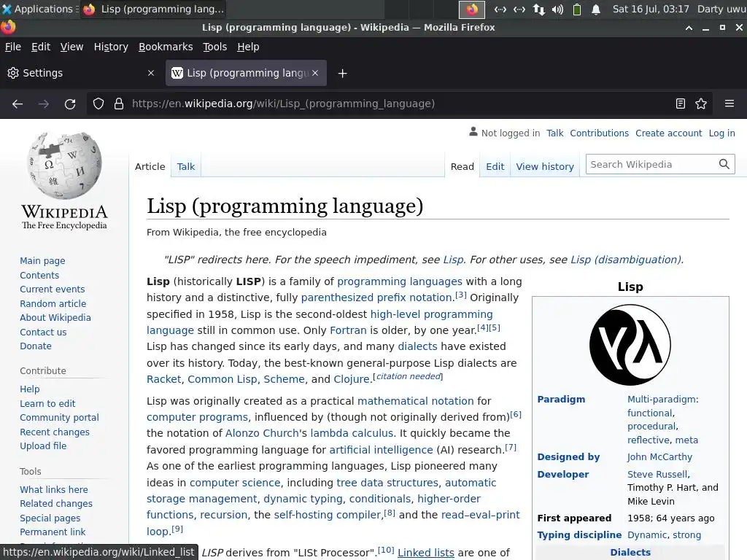The height and width of the screenshot is (560, 747).
Task: Open the Tools menu
Action: 215,47
